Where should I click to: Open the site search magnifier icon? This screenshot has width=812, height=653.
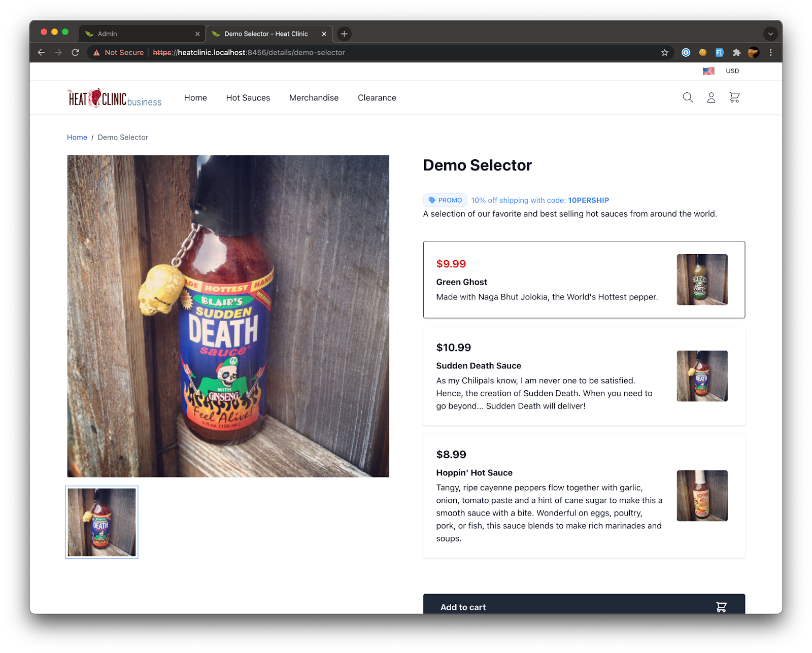688,97
